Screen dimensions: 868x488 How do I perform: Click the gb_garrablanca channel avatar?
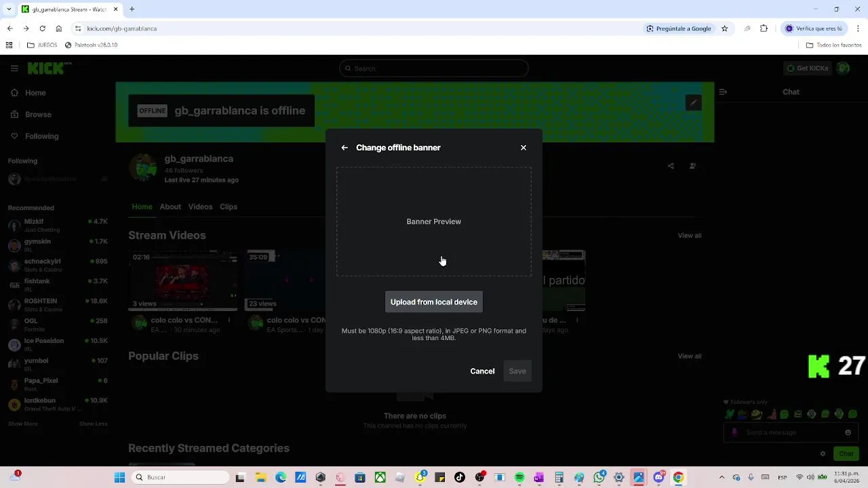(x=143, y=168)
